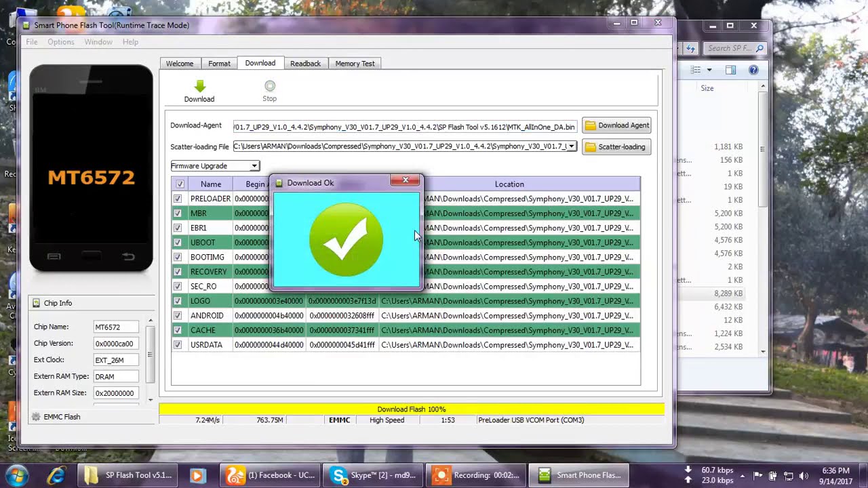Image resolution: width=868 pixels, height=488 pixels.
Task: Click the yellow Download Flash 100% progress bar
Action: 412,409
